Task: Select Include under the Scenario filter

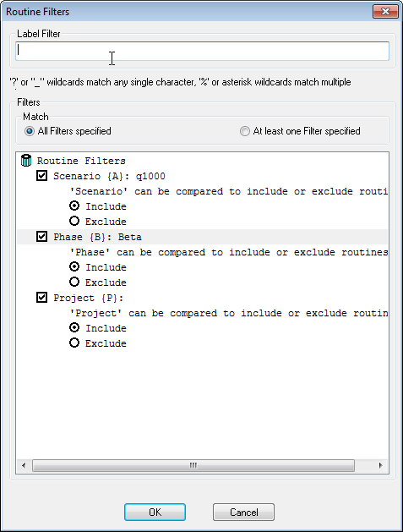Action: [74, 206]
